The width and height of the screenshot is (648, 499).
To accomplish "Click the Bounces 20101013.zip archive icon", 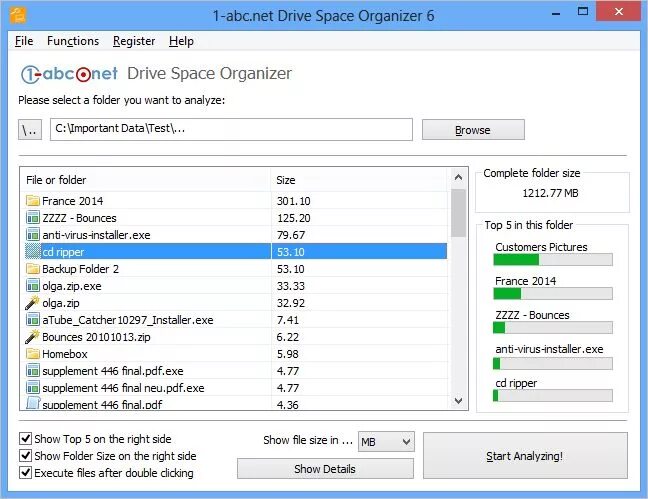I will click(x=33, y=337).
